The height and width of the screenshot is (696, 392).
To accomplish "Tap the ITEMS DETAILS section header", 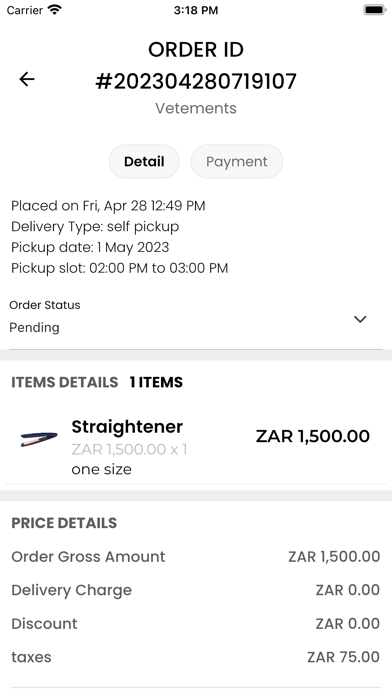I will pos(65,382).
